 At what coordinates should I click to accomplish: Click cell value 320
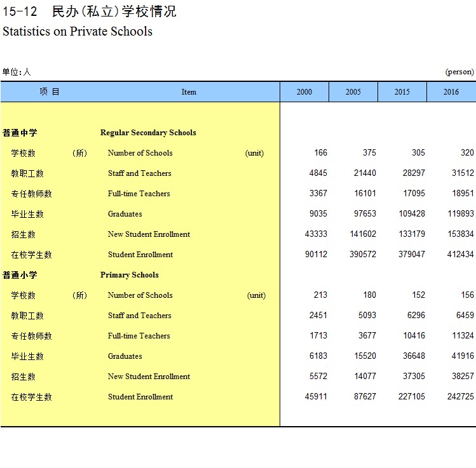pyautogui.click(x=467, y=152)
